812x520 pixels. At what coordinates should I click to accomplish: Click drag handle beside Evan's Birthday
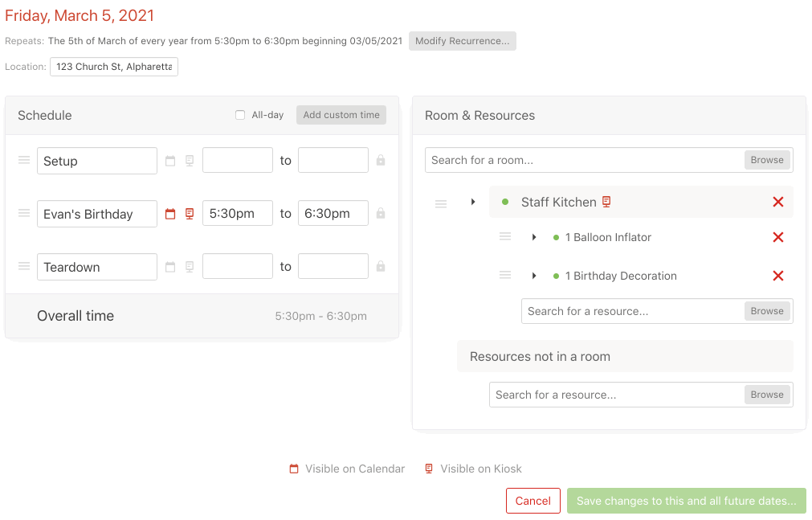[x=24, y=214]
